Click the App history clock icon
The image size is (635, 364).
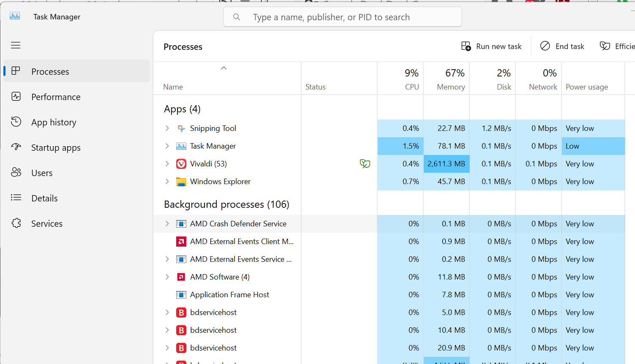click(x=16, y=122)
